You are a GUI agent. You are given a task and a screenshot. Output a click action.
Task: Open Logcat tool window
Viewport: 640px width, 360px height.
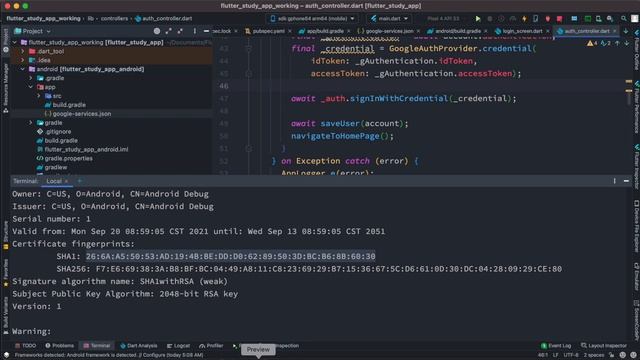pyautogui.click(x=178, y=346)
